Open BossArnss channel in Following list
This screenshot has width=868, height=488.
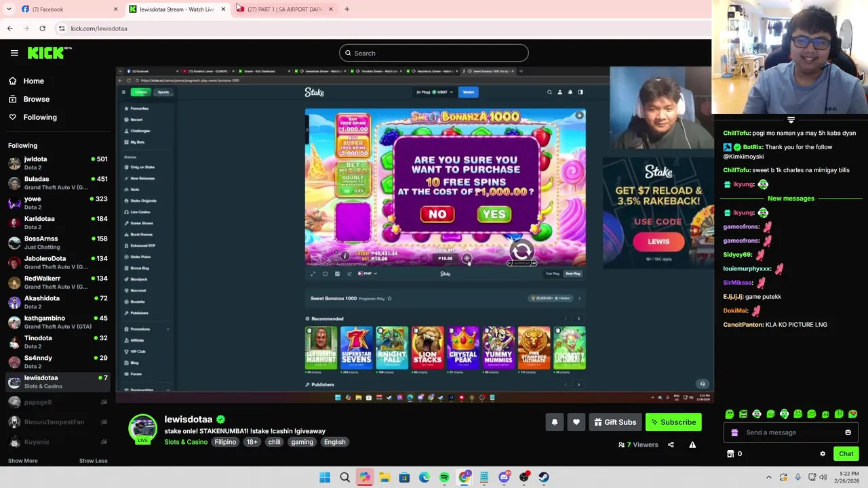click(x=57, y=243)
